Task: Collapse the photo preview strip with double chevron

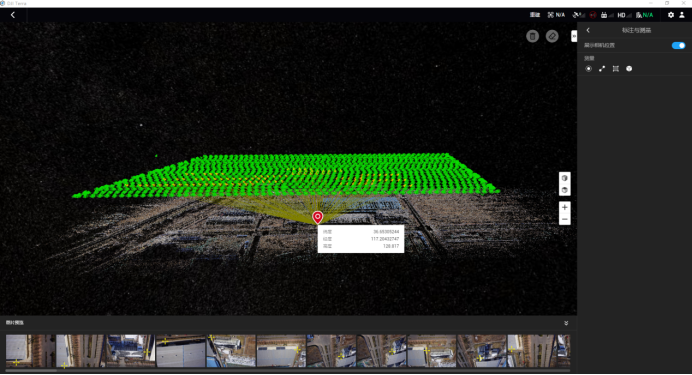Action: pyautogui.click(x=566, y=323)
